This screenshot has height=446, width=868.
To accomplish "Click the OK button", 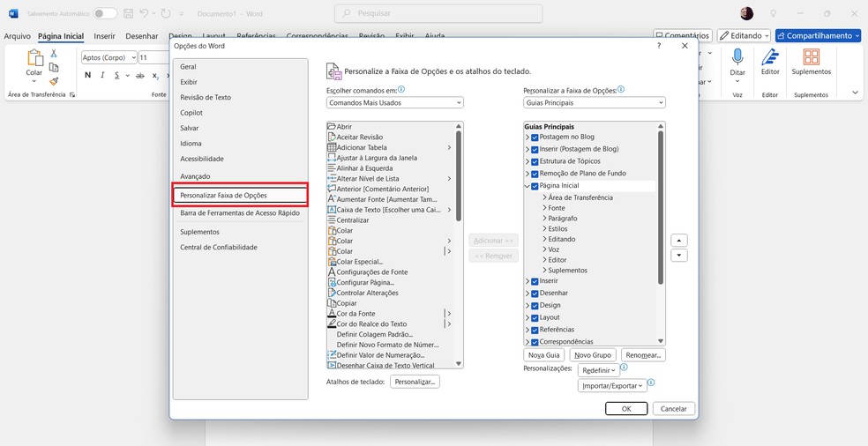I will (626, 409).
